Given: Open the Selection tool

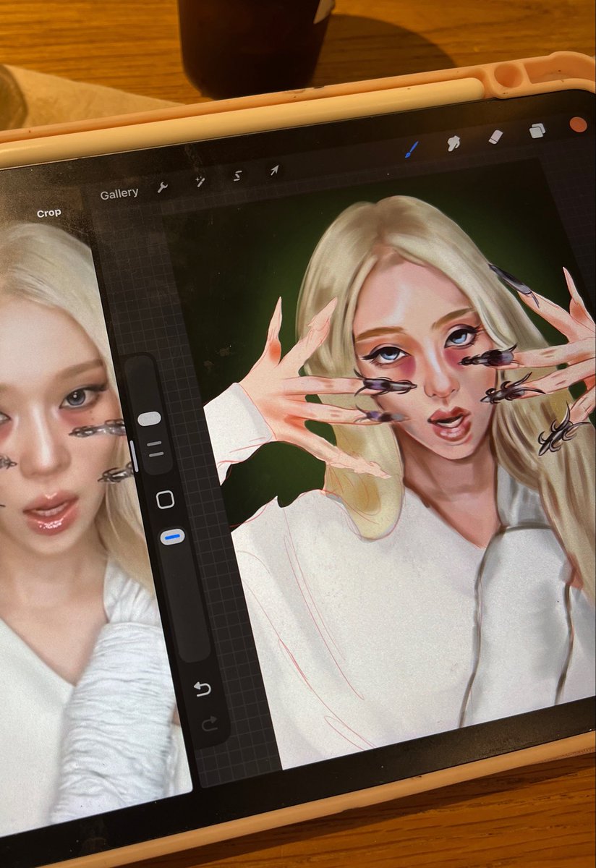Looking at the screenshot, I should click(x=237, y=176).
